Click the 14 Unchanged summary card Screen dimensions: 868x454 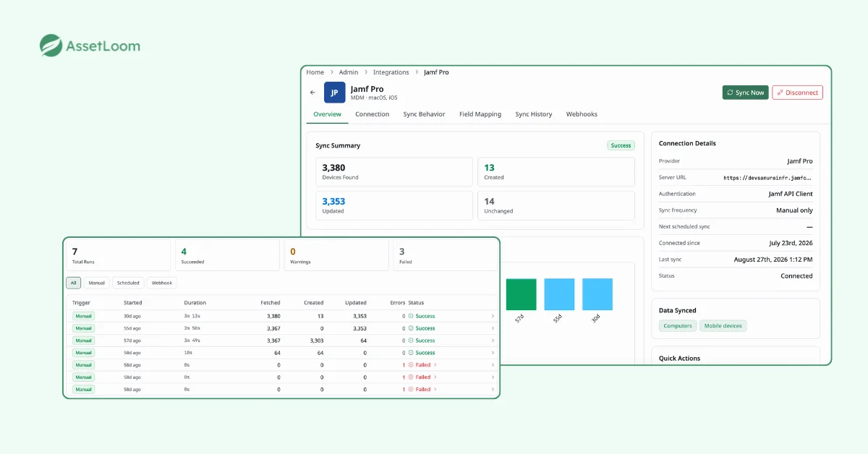coord(556,205)
